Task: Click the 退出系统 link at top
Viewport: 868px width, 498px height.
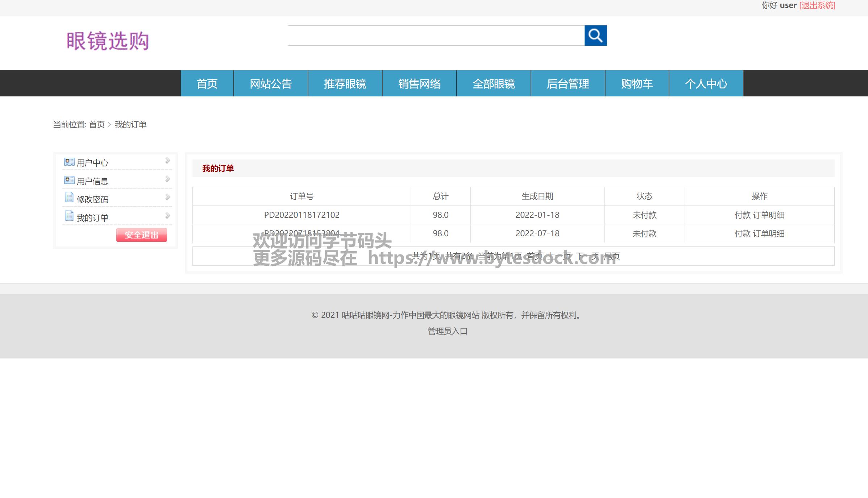Action: pyautogui.click(x=817, y=5)
